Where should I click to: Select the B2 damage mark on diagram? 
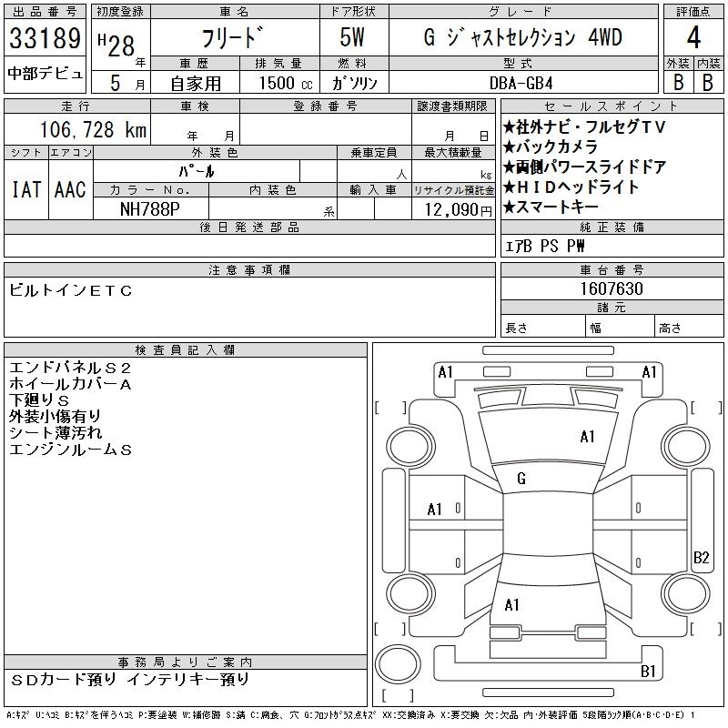[701, 558]
